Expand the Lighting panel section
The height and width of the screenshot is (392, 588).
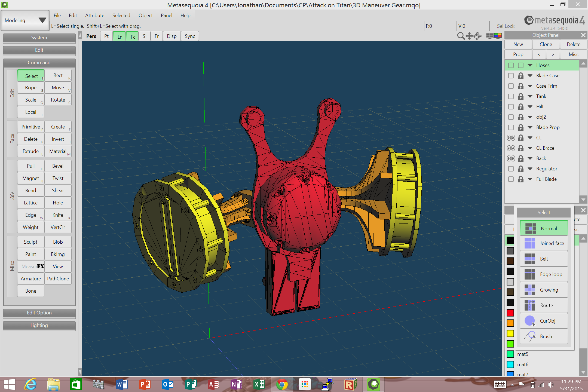39,325
